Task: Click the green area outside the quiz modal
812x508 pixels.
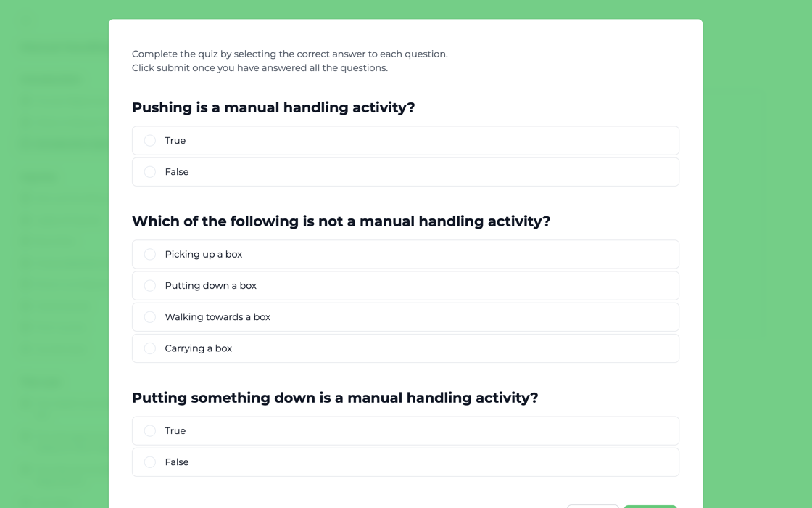Action: click(x=758, y=254)
